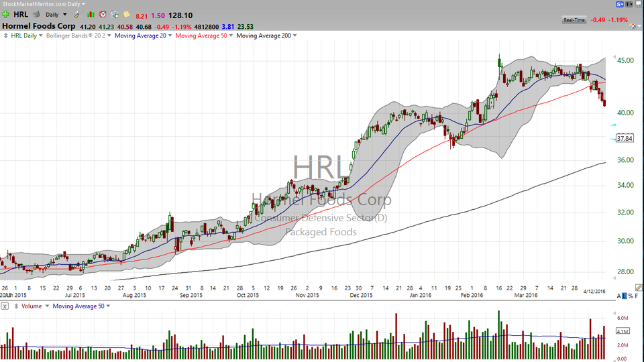Screen dimensions: 644x362
Task: Click the green 23.53 value
Action: [246, 27]
